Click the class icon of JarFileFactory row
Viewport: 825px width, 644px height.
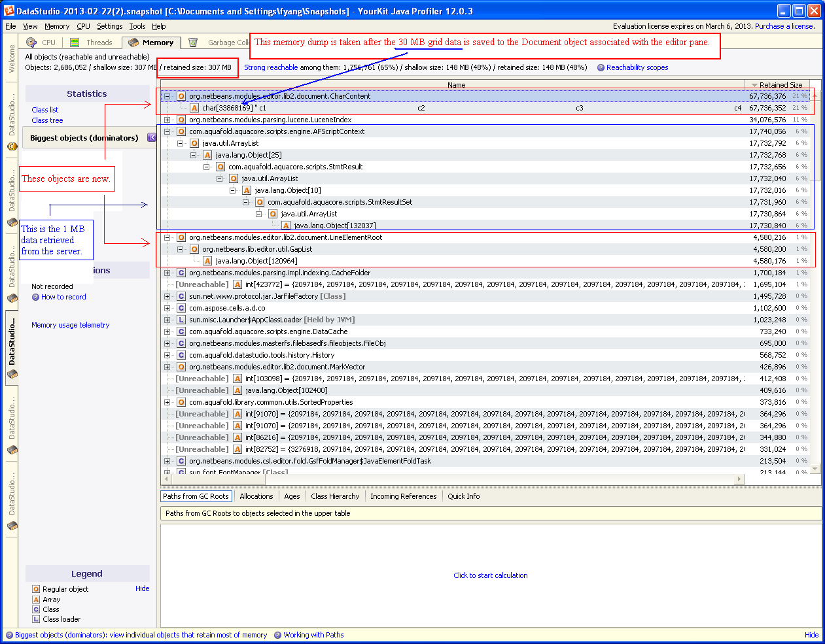181,296
